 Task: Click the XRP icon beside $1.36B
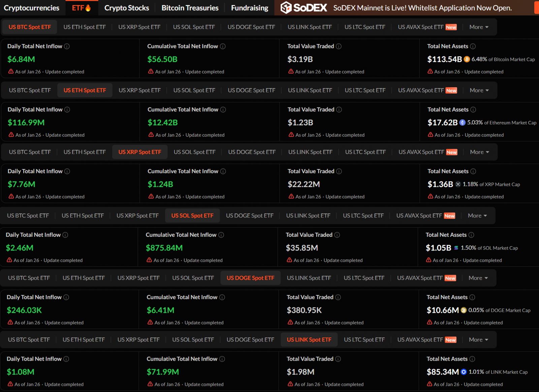[458, 184]
